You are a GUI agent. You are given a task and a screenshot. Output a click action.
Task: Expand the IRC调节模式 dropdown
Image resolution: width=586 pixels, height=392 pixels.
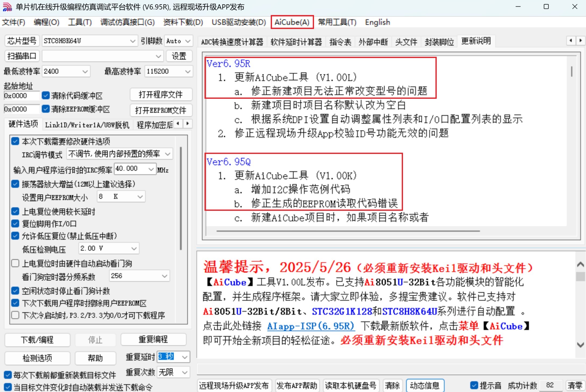(x=168, y=154)
